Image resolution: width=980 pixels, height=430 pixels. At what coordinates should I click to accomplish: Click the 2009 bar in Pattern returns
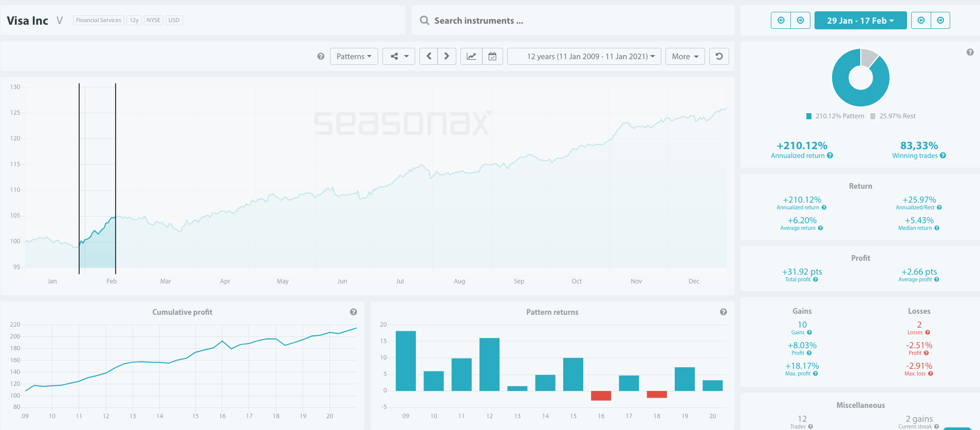click(x=406, y=361)
